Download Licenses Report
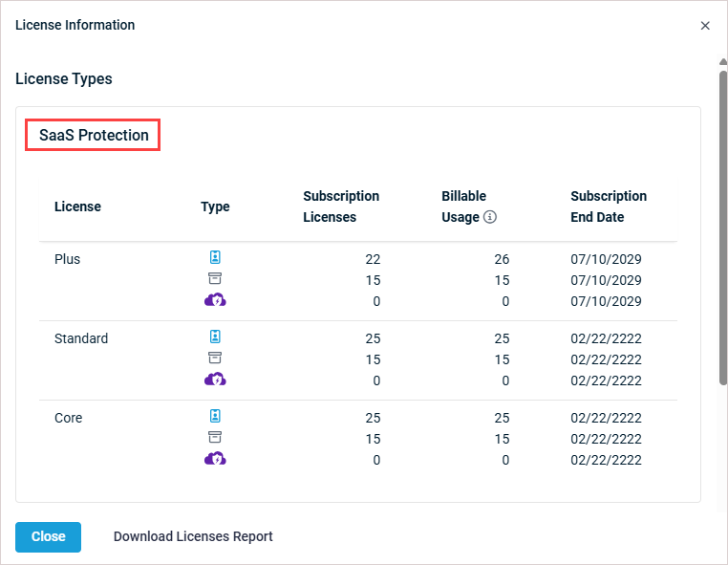728x565 pixels. 193,536
